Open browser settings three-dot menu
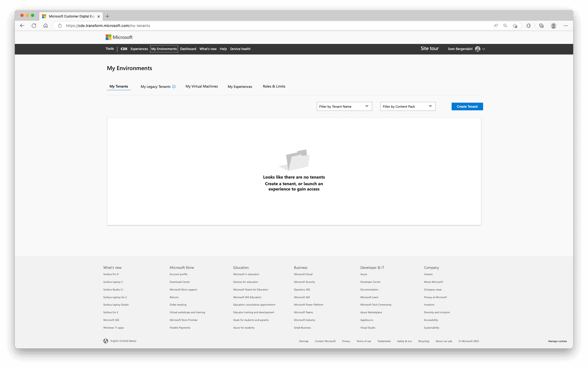The height and width of the screenshot is (368, 588). point(565,26)
